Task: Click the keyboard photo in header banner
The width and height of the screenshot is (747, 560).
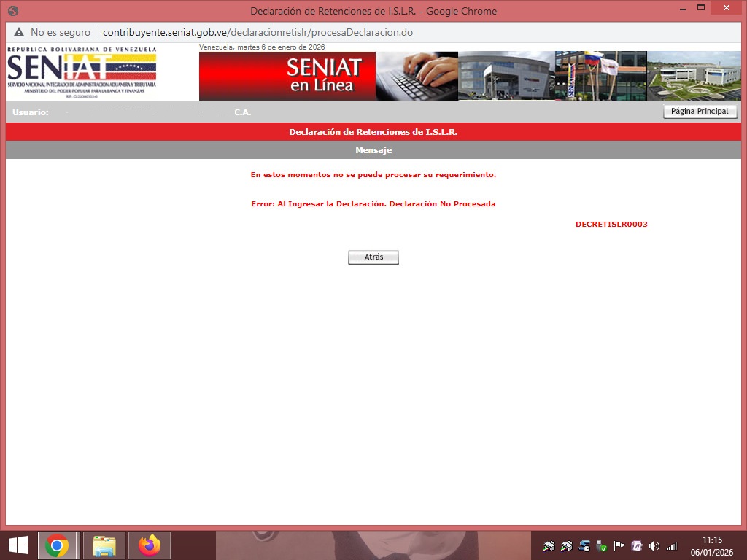Action: click(x=417, y=76)
